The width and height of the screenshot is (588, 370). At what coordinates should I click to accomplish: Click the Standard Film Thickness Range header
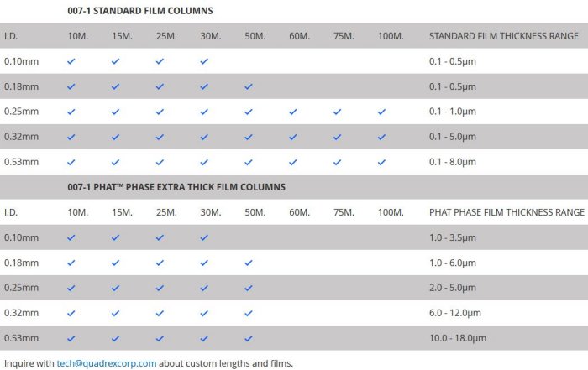click(x=503, y=36)
